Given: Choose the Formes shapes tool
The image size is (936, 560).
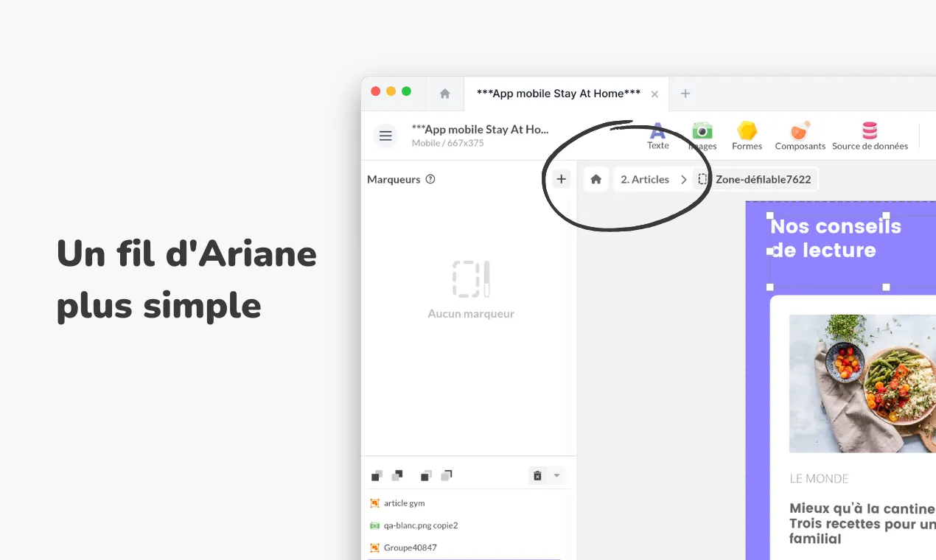Looking at the screenshot, I should [x=747, y=136].
